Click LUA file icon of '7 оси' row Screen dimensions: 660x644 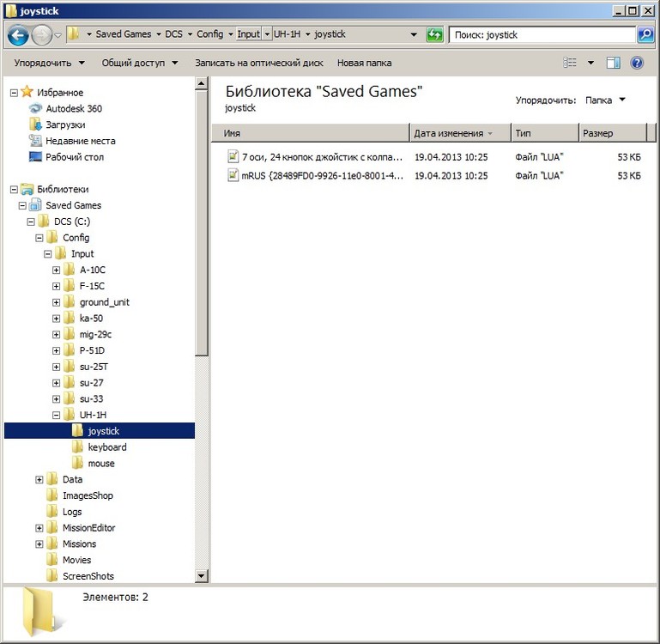pos(233,156)
